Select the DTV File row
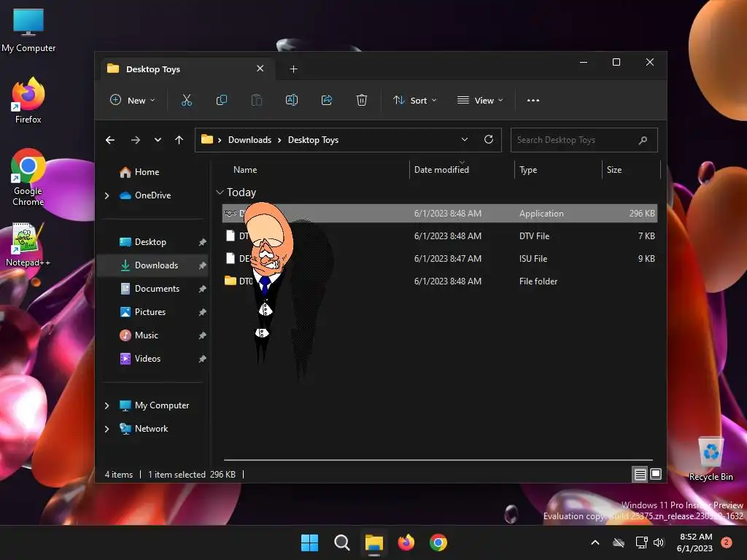This screenshot has height=560, width=747. tap(439, 236)
